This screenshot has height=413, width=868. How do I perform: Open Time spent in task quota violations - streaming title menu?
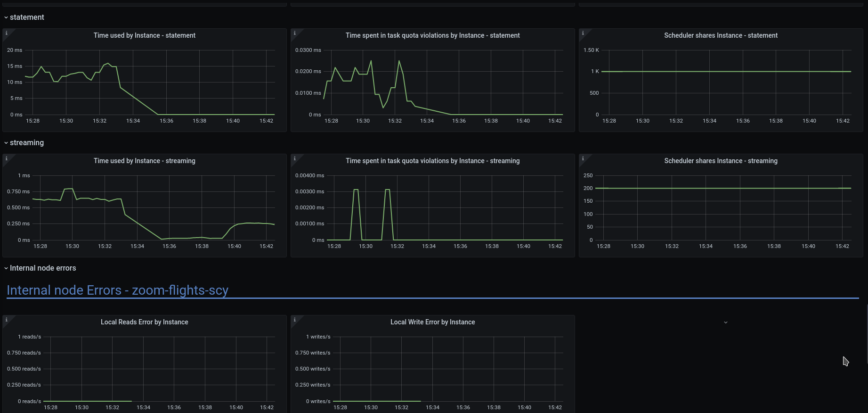[432, 161]
